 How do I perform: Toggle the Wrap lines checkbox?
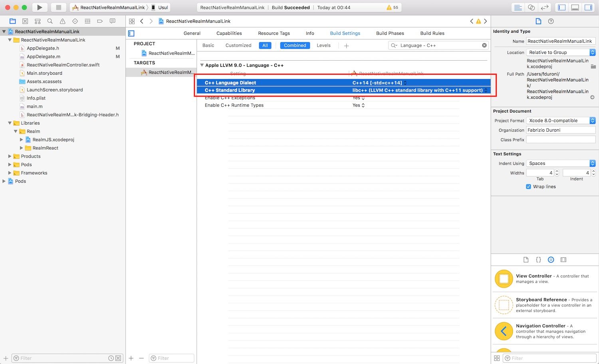click(528, 187)
